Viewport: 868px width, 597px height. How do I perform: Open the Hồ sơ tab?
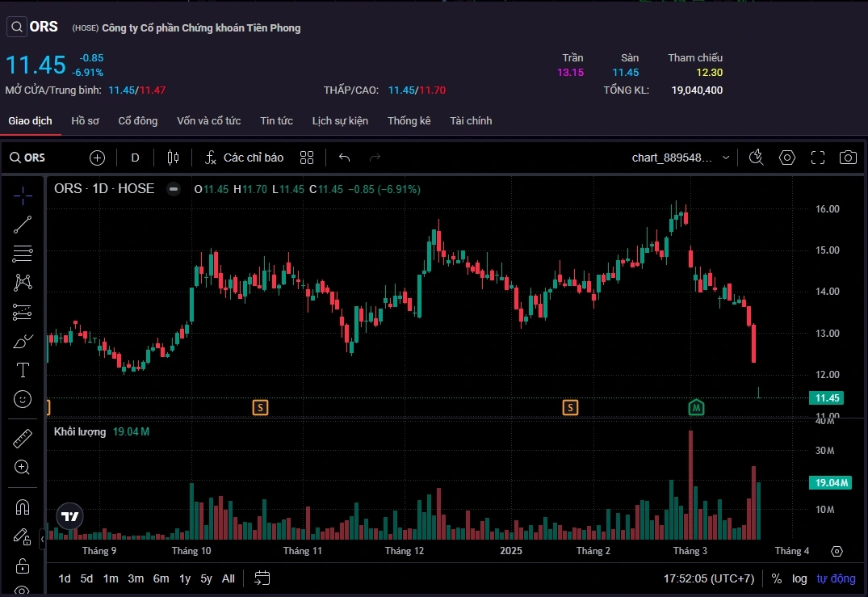pos(85,120)
